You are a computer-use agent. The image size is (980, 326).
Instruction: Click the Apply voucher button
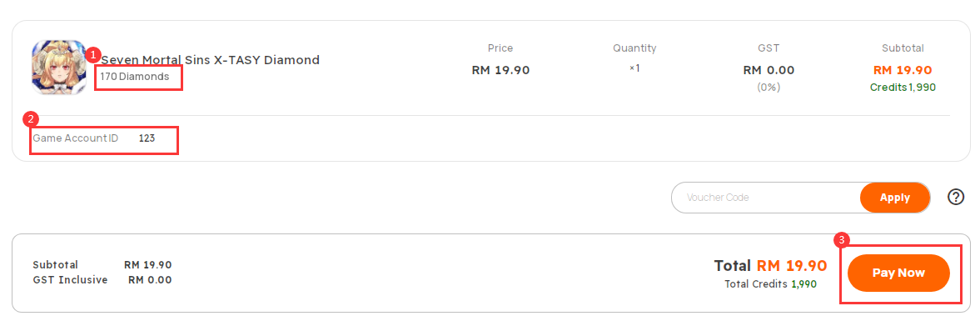[x=894, y=198]
